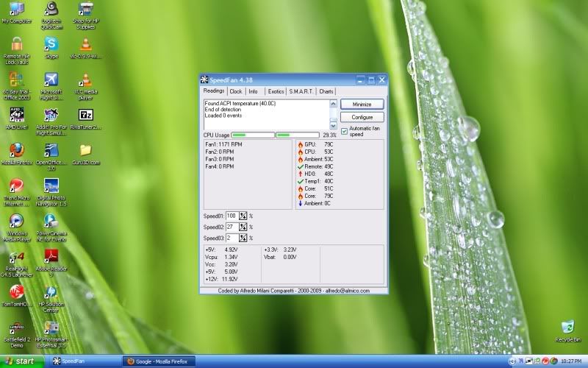Open the Digital Photo Navigator 1.5 icon
Image resolution: width=588 pixels, height=368 pixels.
51,192
